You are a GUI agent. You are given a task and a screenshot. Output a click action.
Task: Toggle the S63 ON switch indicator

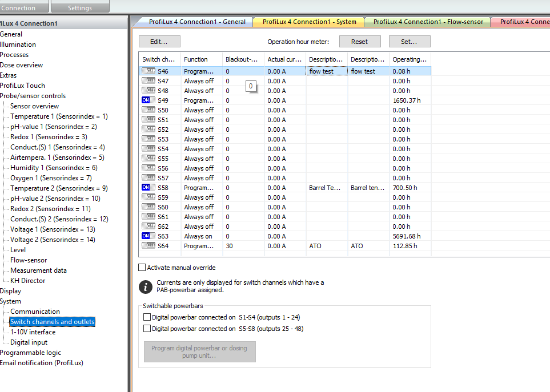(148, 236)
